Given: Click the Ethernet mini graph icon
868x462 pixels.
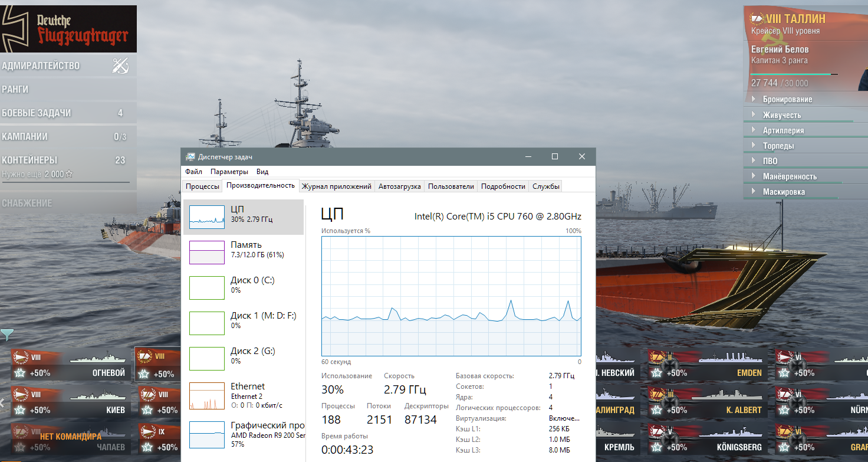Looking at the screenshot, I should point(207,396).
